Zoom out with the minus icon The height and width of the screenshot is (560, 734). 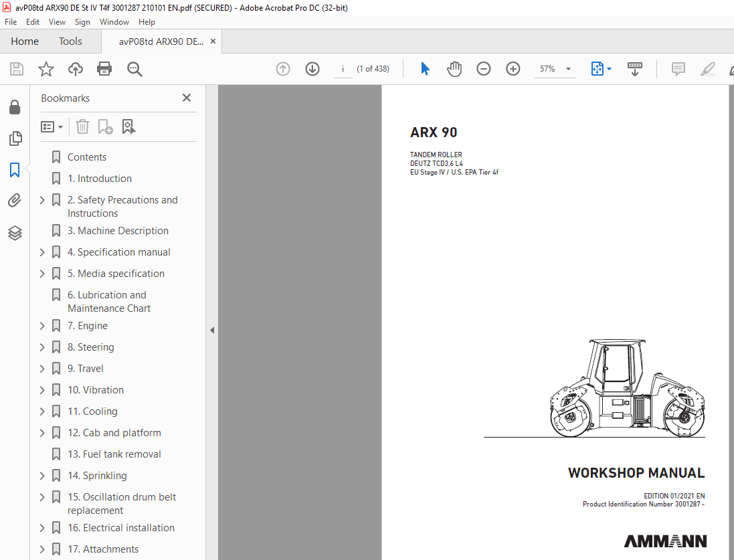pos(484,69)
